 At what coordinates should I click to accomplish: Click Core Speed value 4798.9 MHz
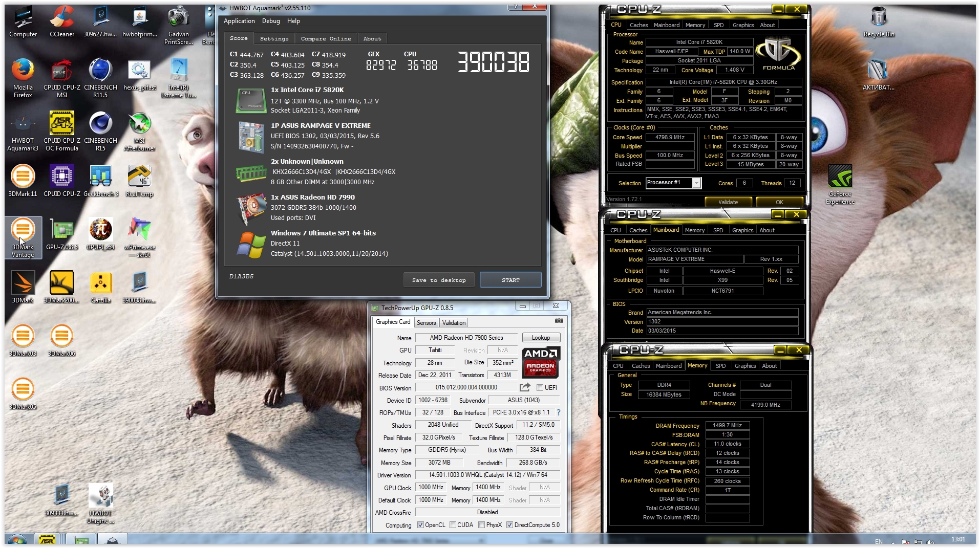click(670, 137)
